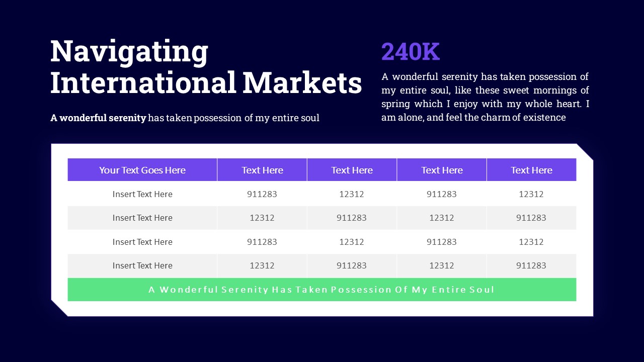Select second row 12312 in second column
The width and height of the screenshot is (644, 362).
262,218
